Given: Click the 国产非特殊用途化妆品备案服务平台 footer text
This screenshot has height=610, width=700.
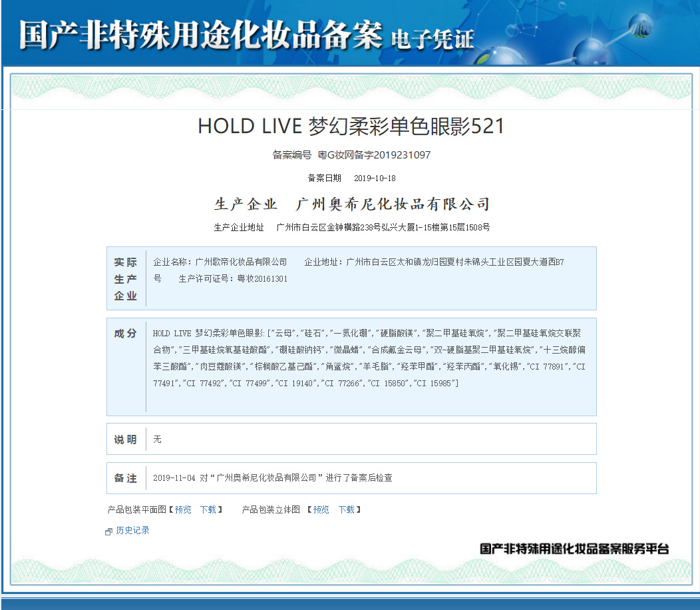Looking at the screenshot, I should click(574, 549).
